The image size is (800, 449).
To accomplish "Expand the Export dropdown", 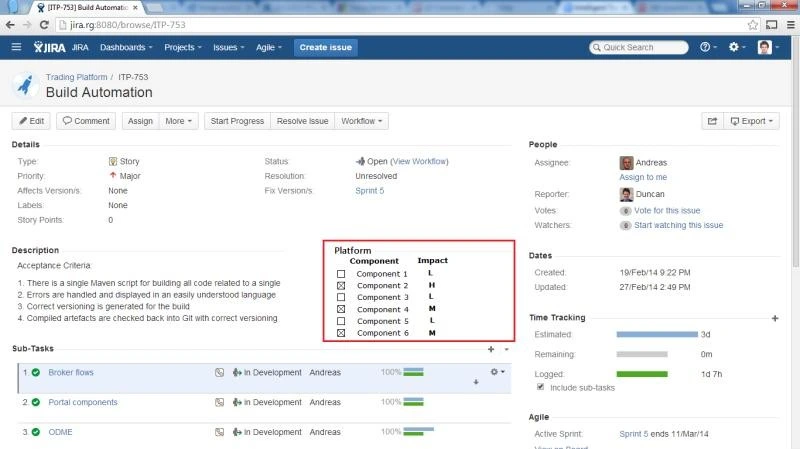I will pyautogui.click(x=751, y=121).
